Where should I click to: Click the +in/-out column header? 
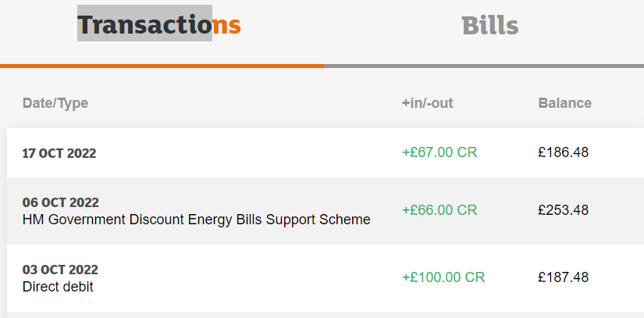click(427, 103)
